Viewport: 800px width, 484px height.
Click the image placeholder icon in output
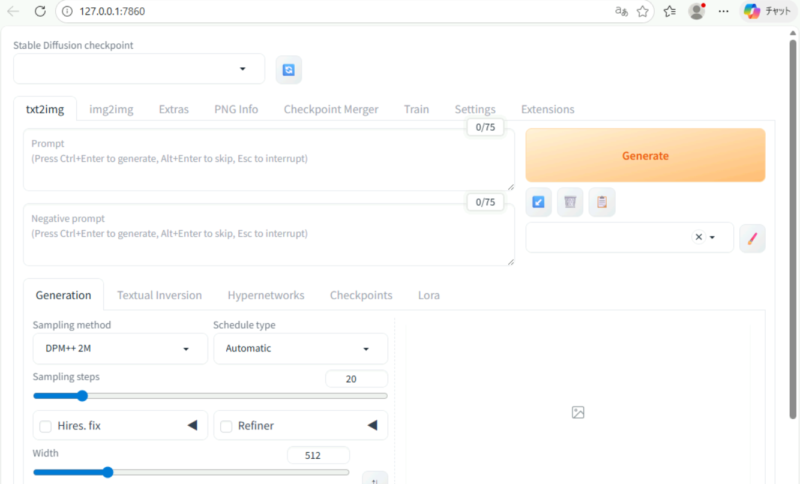[x=578, y=412]
